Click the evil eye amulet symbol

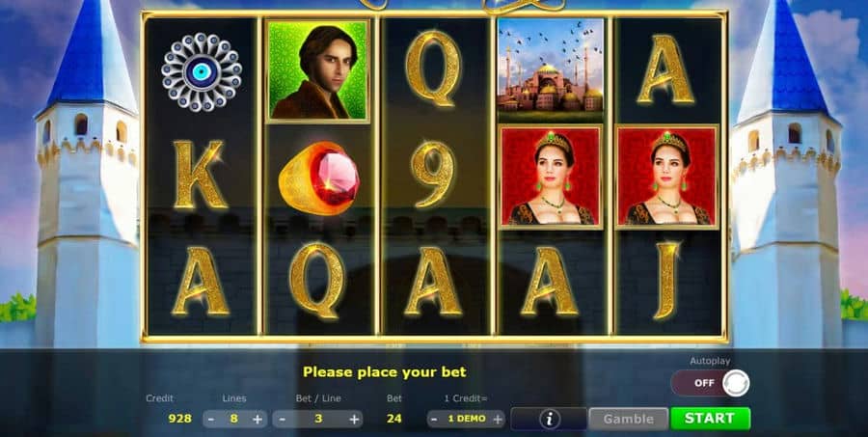[202, 72]
